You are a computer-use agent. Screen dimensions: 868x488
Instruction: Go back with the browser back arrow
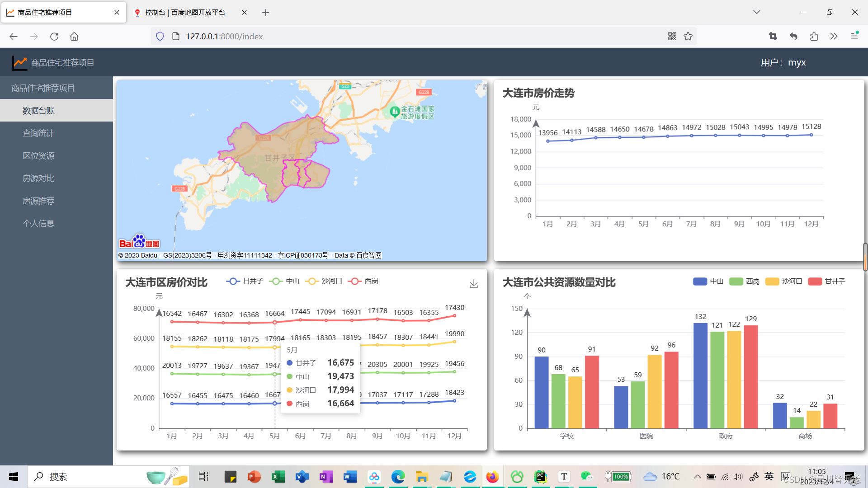(x=14, y=37)
